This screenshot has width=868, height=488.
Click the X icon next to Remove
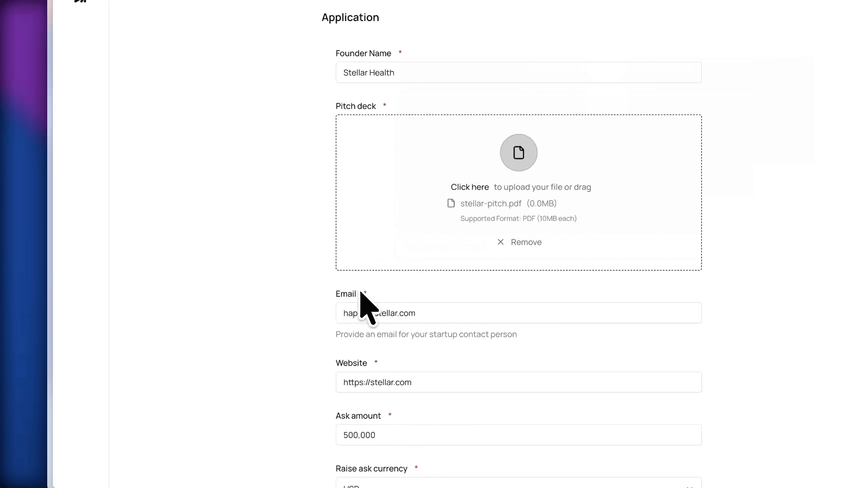point(500,242)
